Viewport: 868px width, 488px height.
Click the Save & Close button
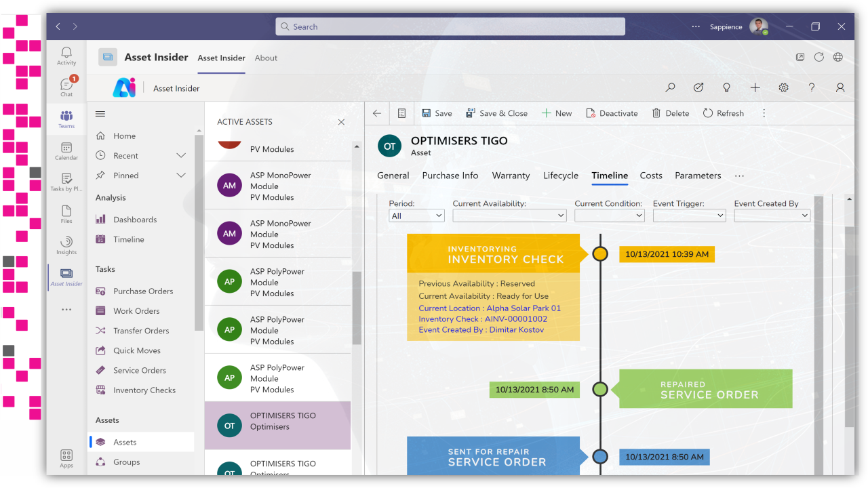coord(496,113)
